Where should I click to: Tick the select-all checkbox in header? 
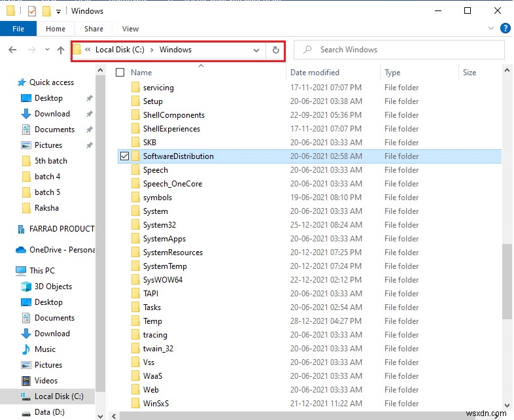tap(120, 72)
